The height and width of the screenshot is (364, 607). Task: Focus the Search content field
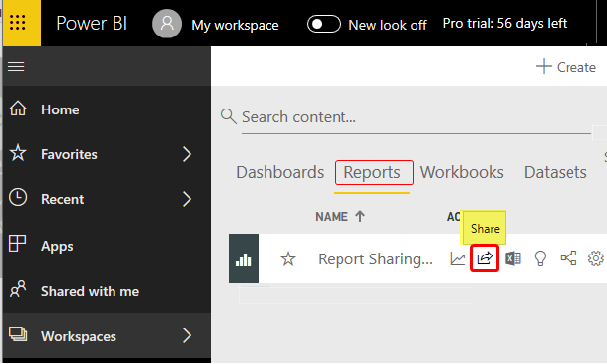tap(417, 117)
